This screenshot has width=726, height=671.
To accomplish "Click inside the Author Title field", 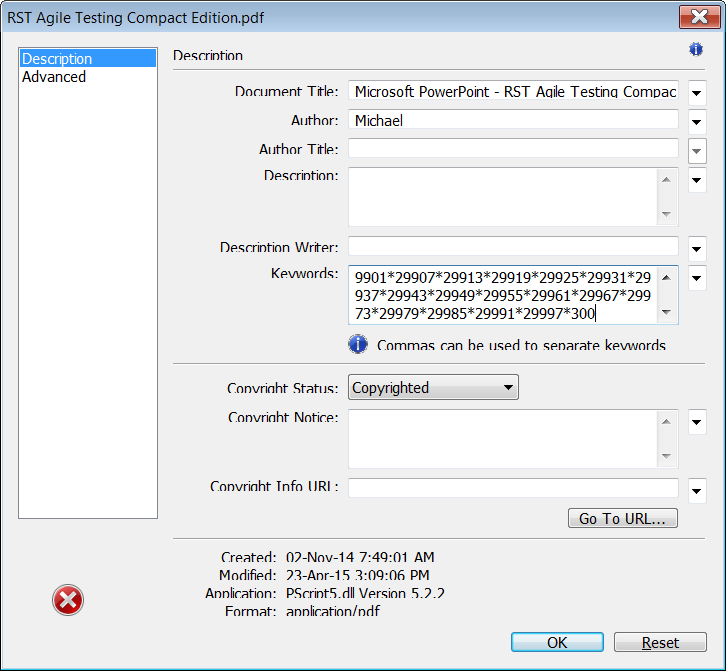I will [513, 148].
